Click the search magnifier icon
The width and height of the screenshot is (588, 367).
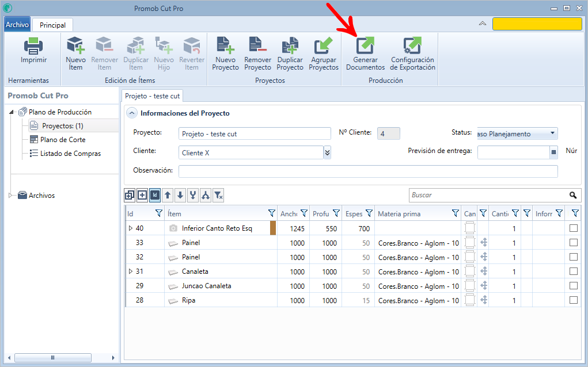click(572, 195)
